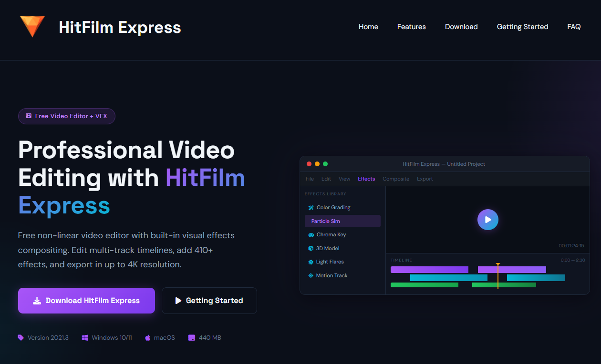
Task: Select Light Flares effect
Action: [342, 262]
